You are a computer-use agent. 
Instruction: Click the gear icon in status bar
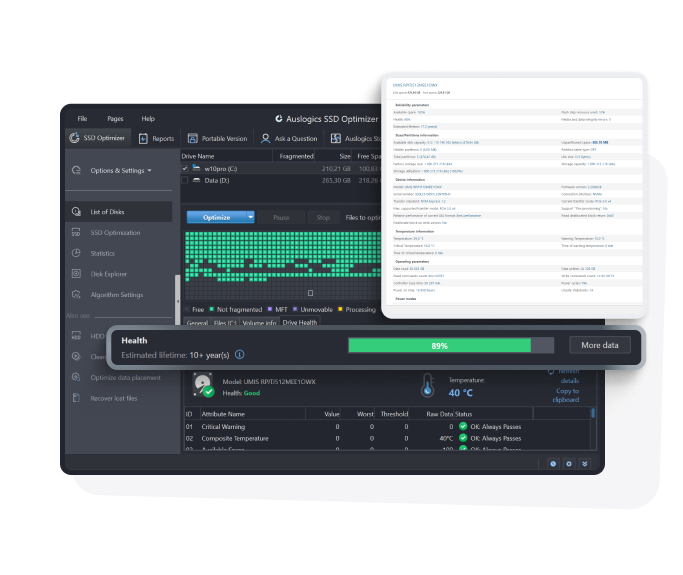pyautogui.click(x=569, y=464)
